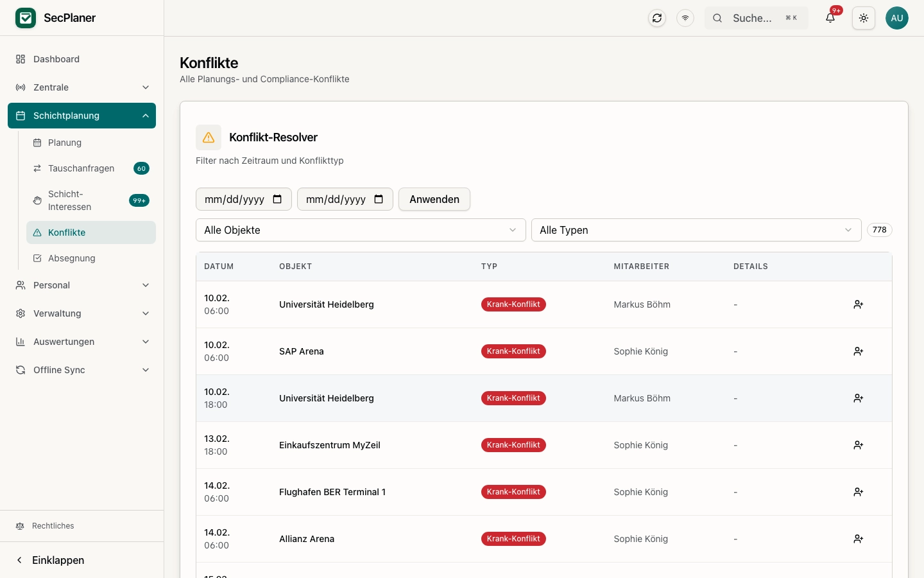Open the Absegnung sidebar item
This screenshot has width=924, height=578.
click(72, 258)
